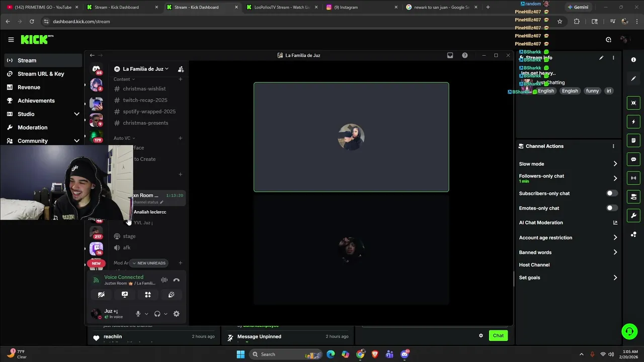Mute the Discord microphone

(138, 314)
